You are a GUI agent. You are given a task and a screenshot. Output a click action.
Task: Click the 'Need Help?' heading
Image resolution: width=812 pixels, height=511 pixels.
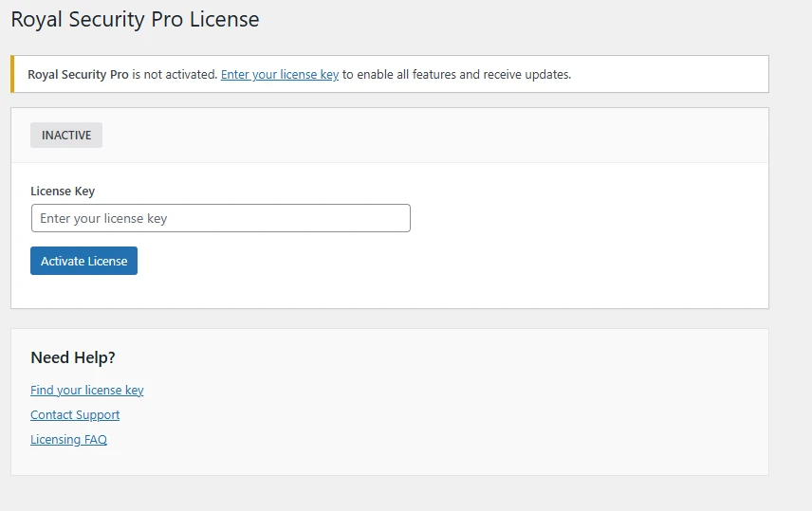[x=73, y=357]
